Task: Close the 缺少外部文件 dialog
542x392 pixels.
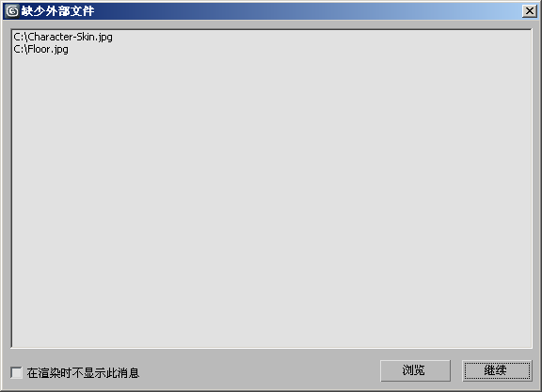Action: [x=529, y=11]
